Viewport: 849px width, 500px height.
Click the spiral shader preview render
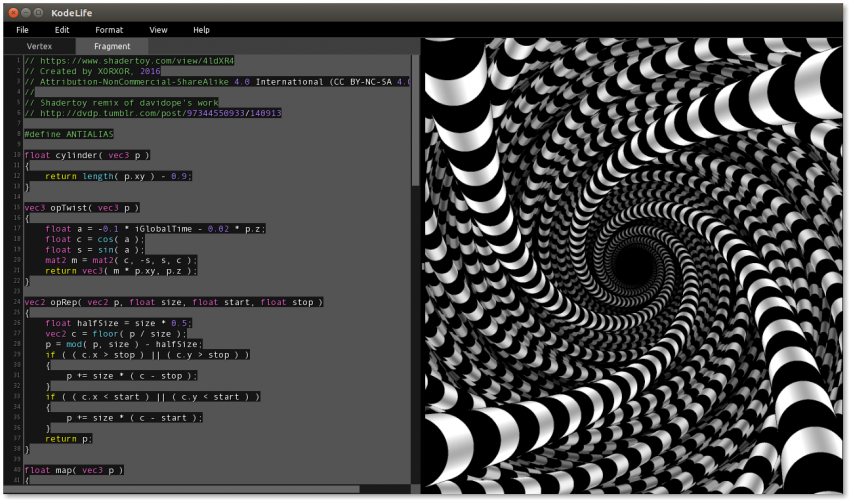coord(632,265)
